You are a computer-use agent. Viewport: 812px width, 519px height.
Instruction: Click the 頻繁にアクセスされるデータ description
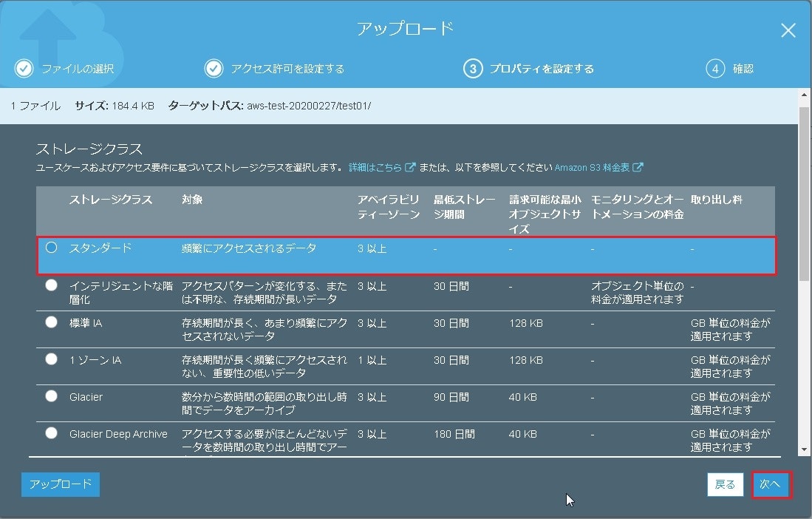coord(249,248)
